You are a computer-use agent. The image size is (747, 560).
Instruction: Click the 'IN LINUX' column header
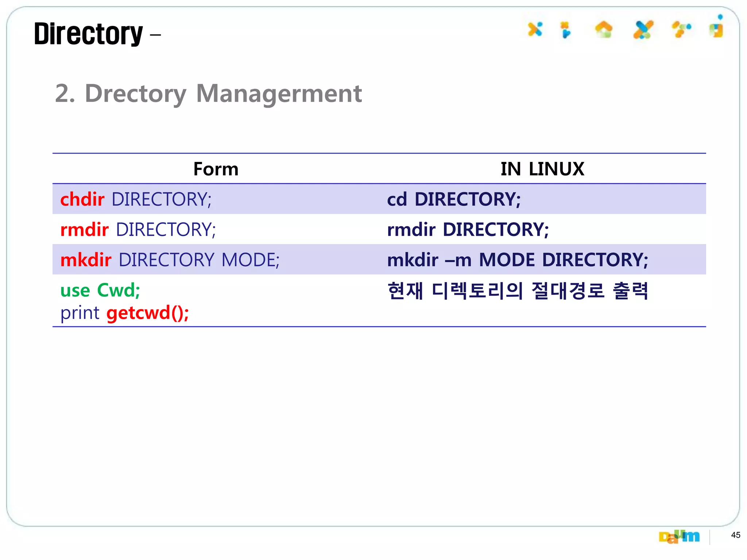pyautogui.click(x=542, y=169)
